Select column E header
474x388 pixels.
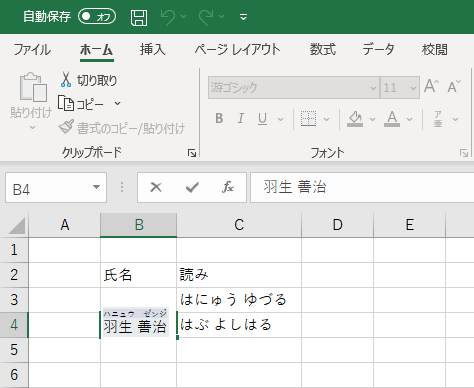click(x=410, y=225)
